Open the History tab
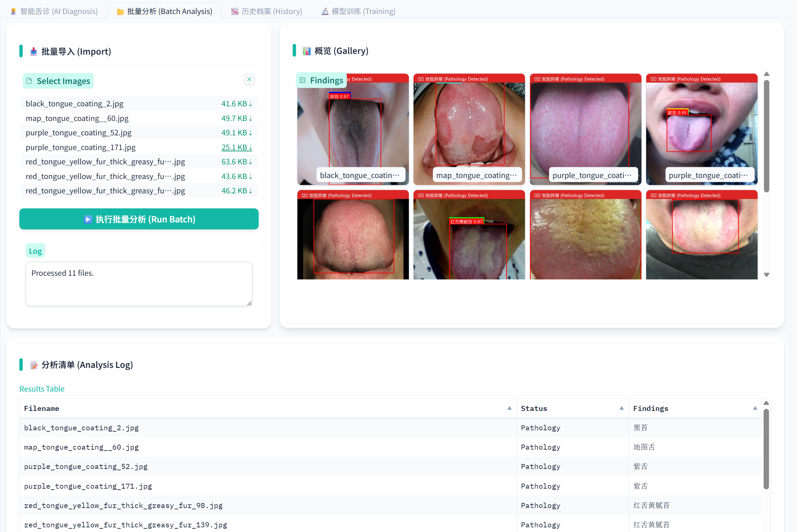 pos(267,11)
